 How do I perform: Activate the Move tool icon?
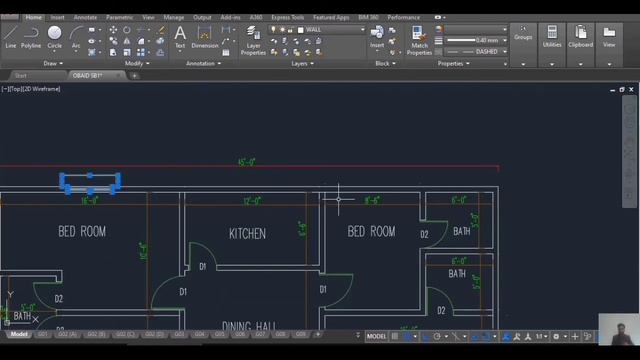coord(113,30)
